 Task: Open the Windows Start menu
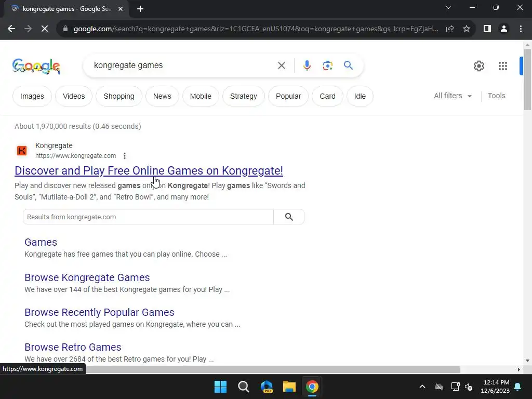pos(220,387)
